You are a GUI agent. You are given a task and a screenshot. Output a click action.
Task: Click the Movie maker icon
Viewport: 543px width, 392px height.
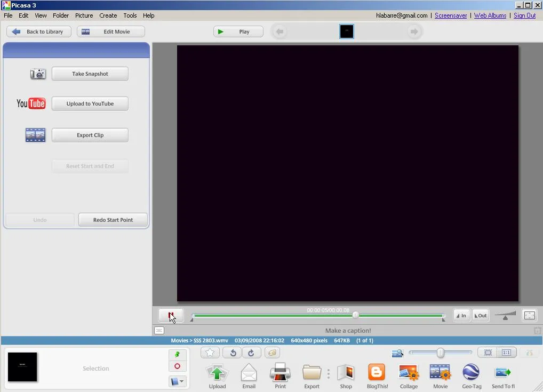click(440, 373)
